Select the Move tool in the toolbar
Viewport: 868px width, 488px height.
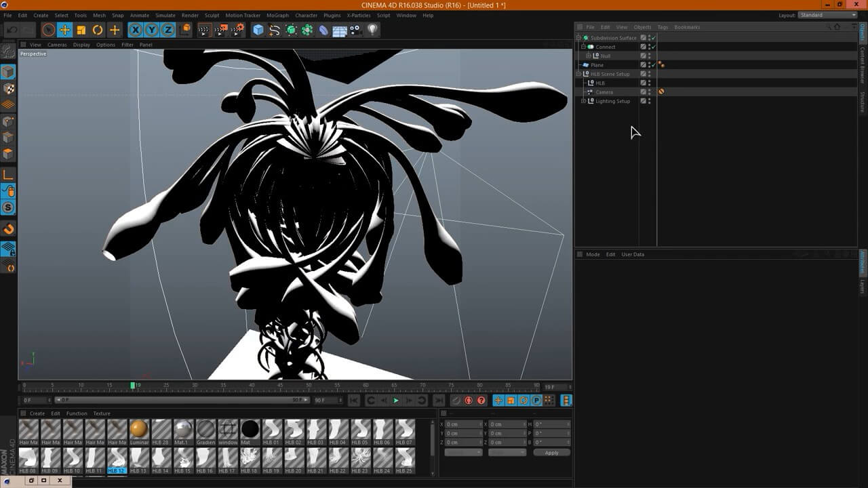click(x=64, y=30)
